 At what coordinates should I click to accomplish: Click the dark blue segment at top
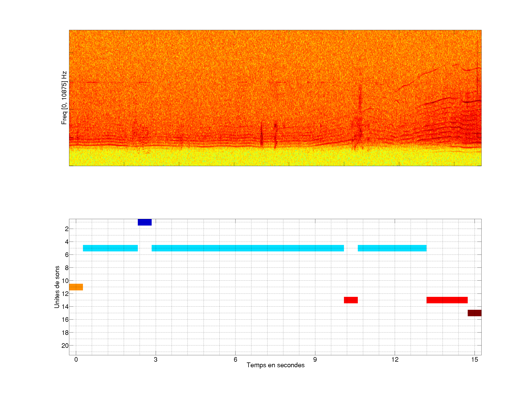144,222
